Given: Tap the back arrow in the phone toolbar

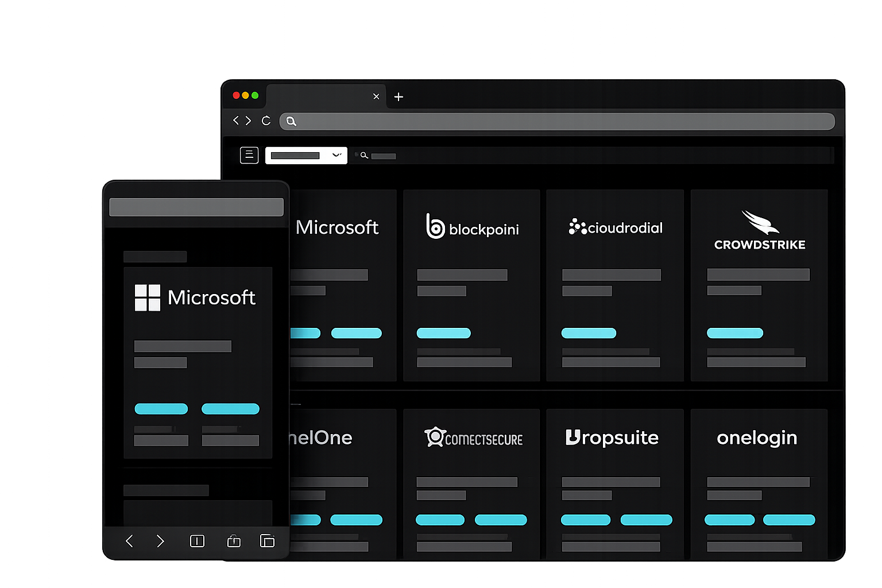Looking at the screenshot, I should (x=129, y=541).
